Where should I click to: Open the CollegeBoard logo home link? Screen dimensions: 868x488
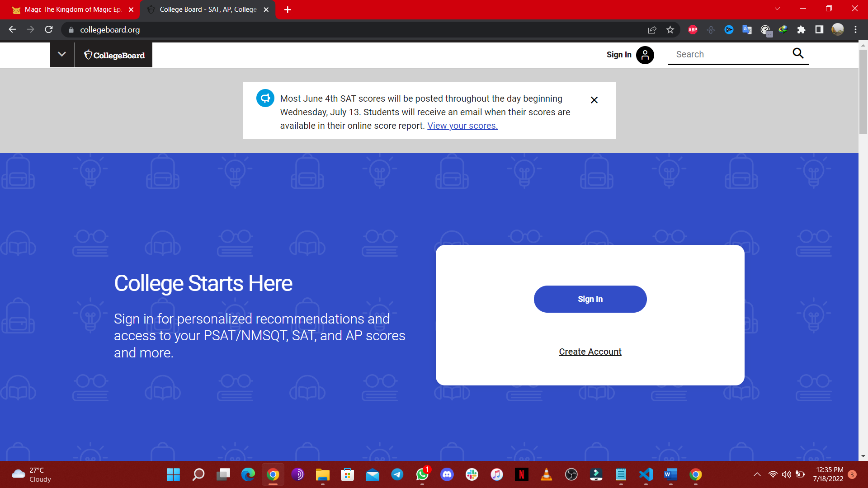pyautogui.click(x=114, y=55)
